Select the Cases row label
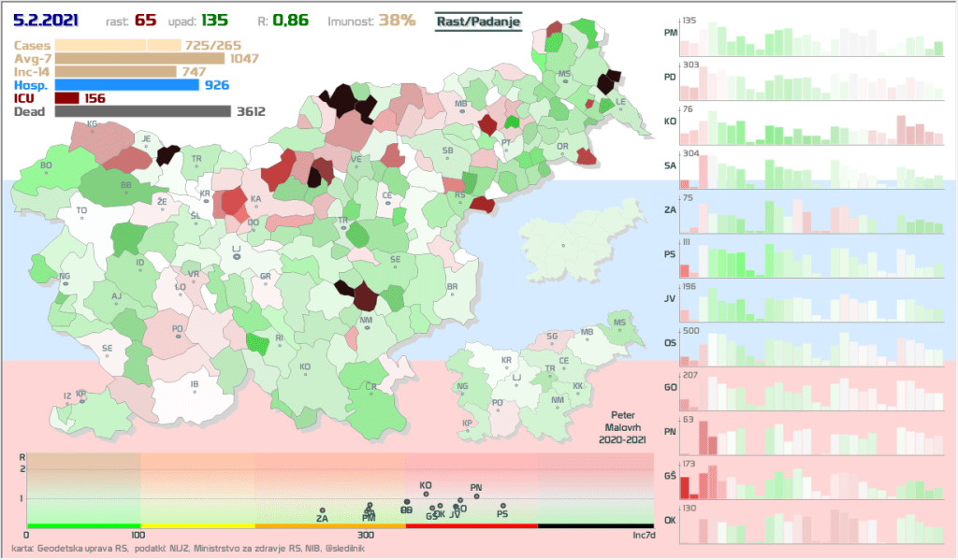Image resolution: width=958 pixels, height=560 pixels. click(32, 45)
